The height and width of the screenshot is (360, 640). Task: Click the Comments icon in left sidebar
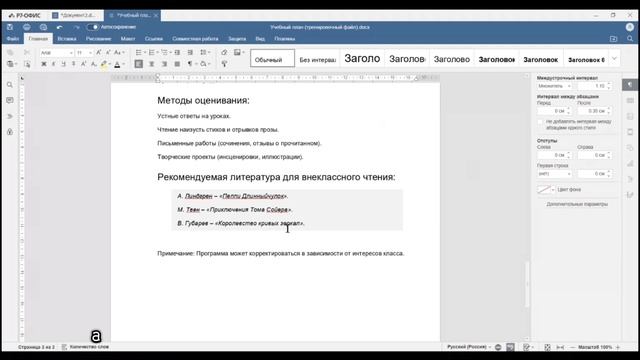point(10,100)
